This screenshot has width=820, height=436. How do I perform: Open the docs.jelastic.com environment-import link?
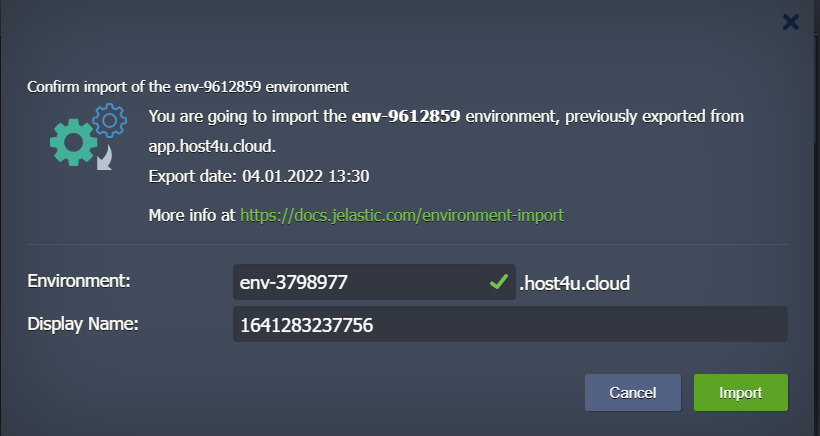402,215
